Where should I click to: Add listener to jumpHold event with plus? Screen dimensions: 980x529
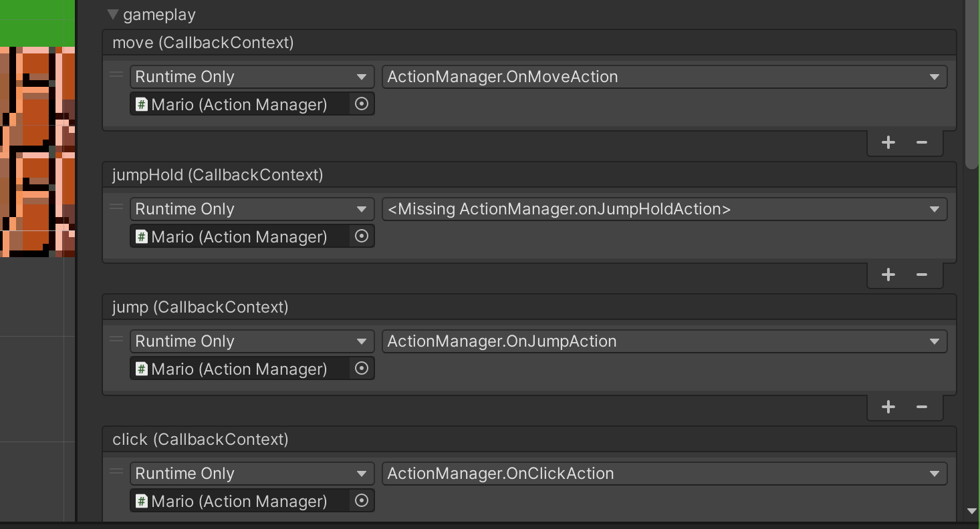[888, 275]
